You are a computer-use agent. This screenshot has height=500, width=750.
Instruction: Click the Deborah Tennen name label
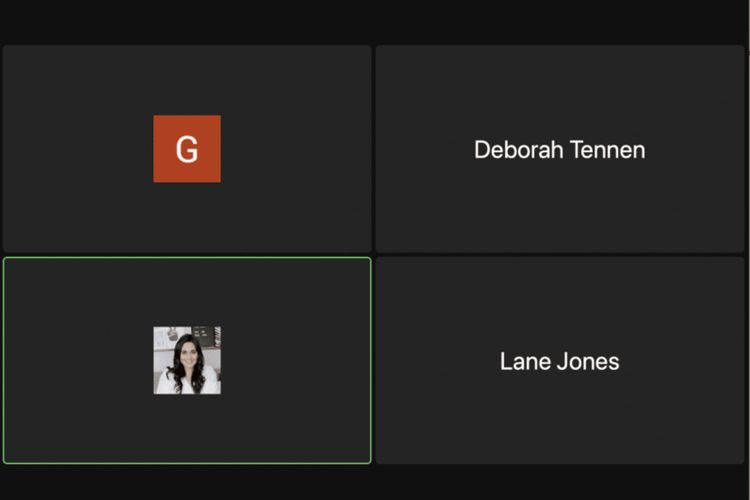(559, 150)
